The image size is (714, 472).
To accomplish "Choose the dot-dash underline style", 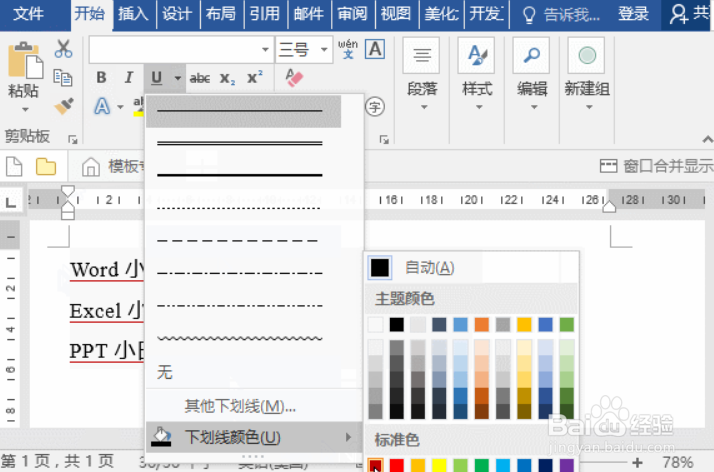I will point(243,273).
